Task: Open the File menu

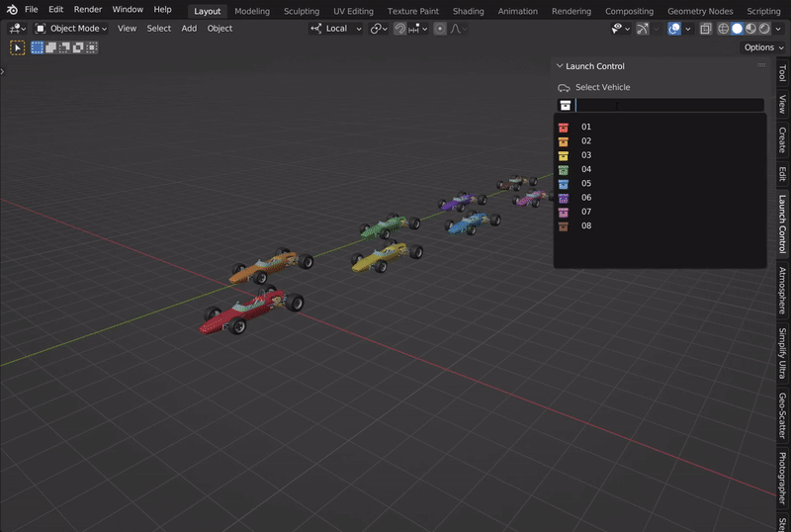Action: click(32, 10)
